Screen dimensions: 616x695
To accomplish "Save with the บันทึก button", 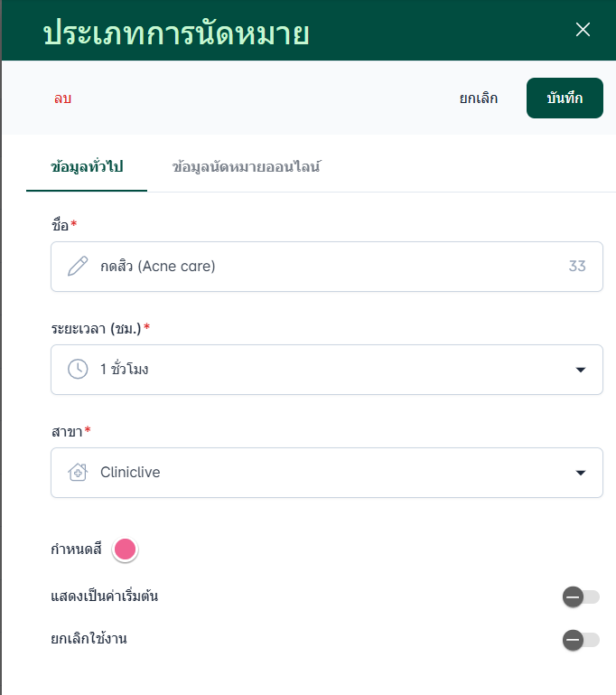I will (565, 99).
